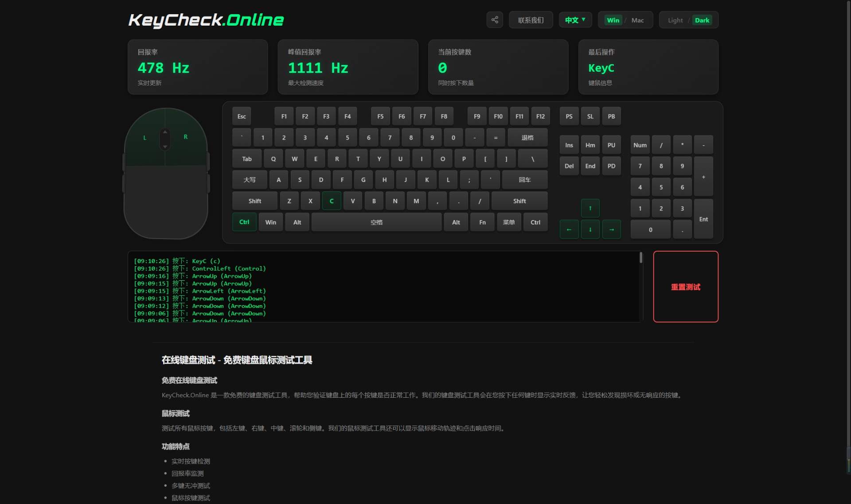This screenshot has height=504, width=851.
Task: Switch layout to Mac
Action: click(637, 20)
